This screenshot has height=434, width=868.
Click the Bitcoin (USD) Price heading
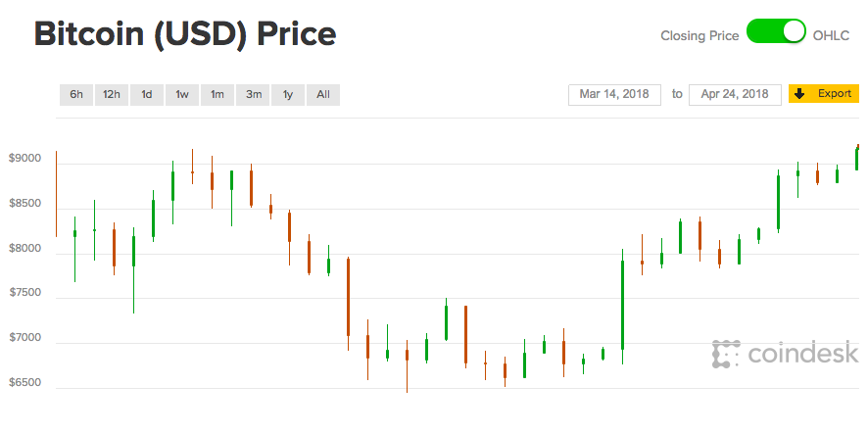185,34
